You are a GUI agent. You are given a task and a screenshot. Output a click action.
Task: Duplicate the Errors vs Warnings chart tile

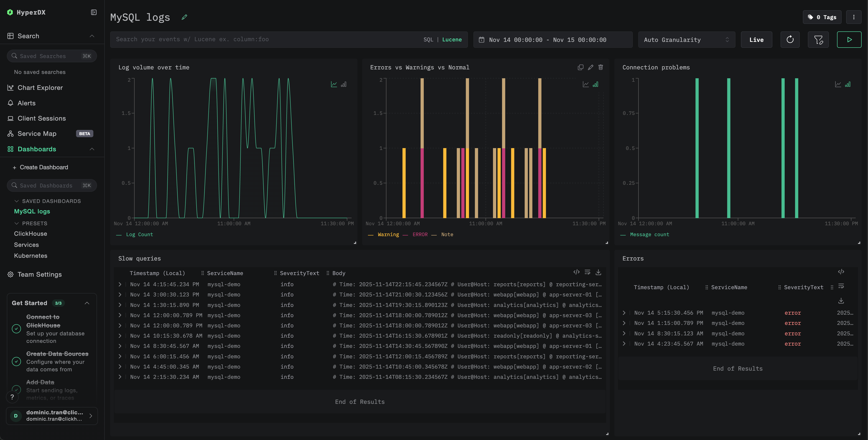tap(580, 67)
